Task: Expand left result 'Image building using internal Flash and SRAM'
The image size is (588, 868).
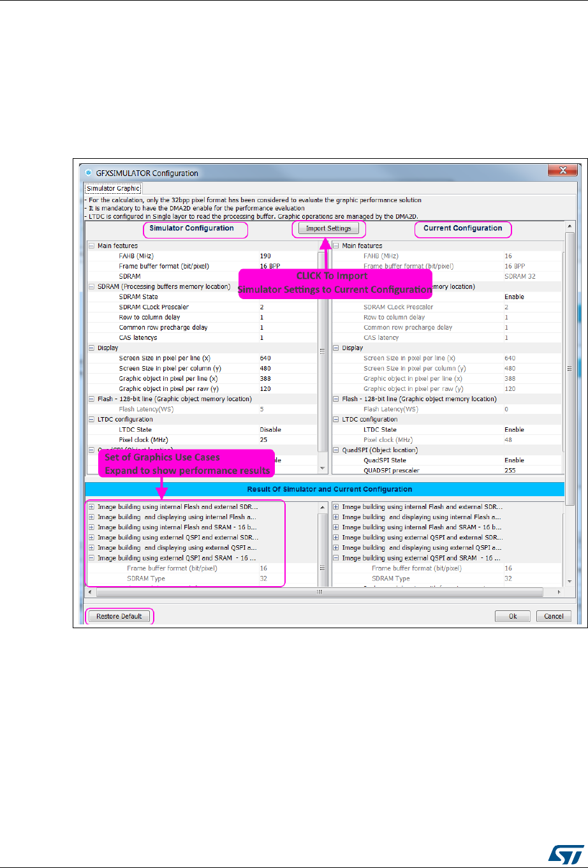Action: pos(91,527)
